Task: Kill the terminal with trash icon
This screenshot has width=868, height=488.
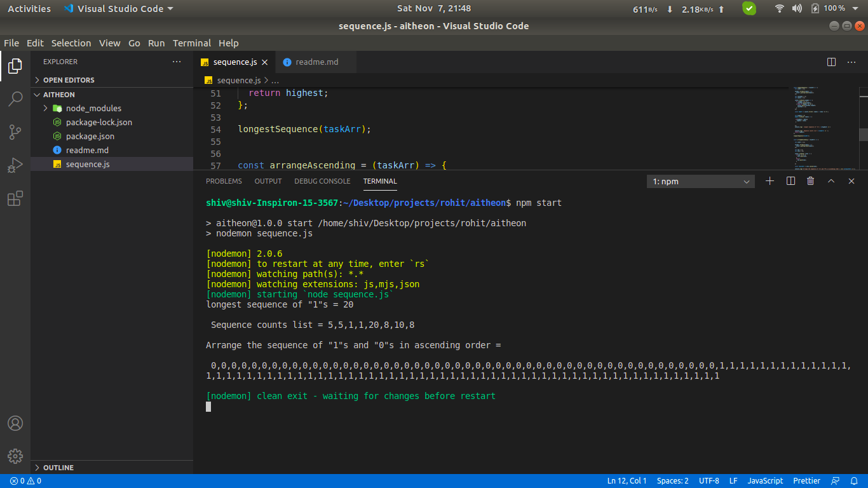Action: click(810, 181)
